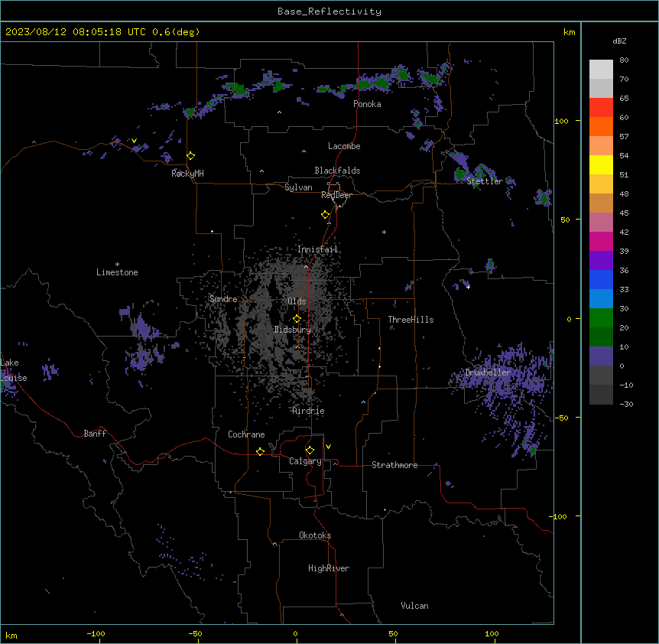Select the purple swatch between 39 and 36 dBZ
Image resolution: width=659 pixels, height=644 pixels.
pos(601,261)
